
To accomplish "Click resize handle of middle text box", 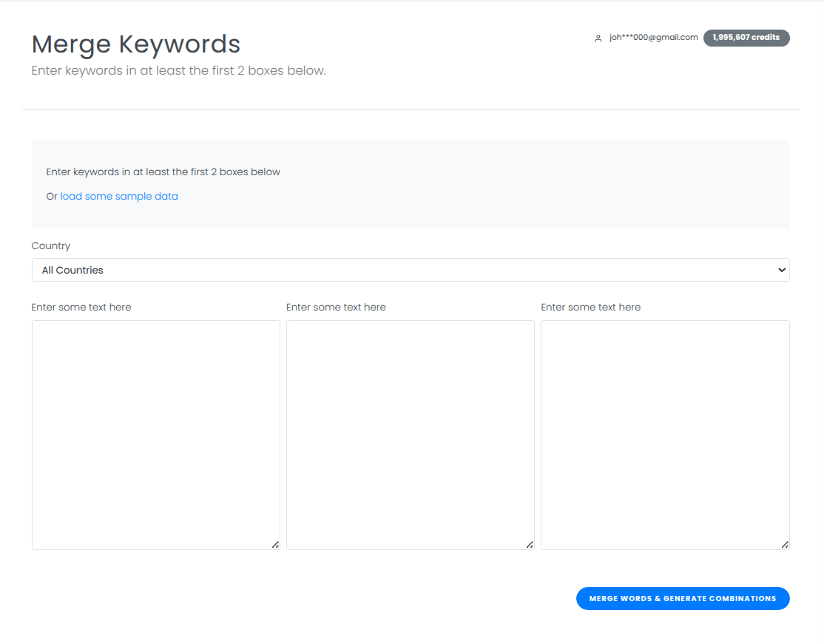I will pos(530,545).
